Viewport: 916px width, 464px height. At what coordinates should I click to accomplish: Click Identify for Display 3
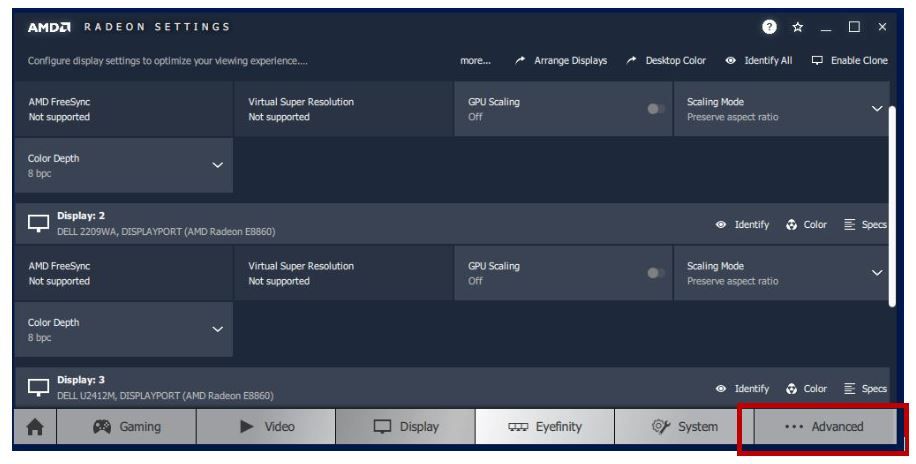pos(742,389)
